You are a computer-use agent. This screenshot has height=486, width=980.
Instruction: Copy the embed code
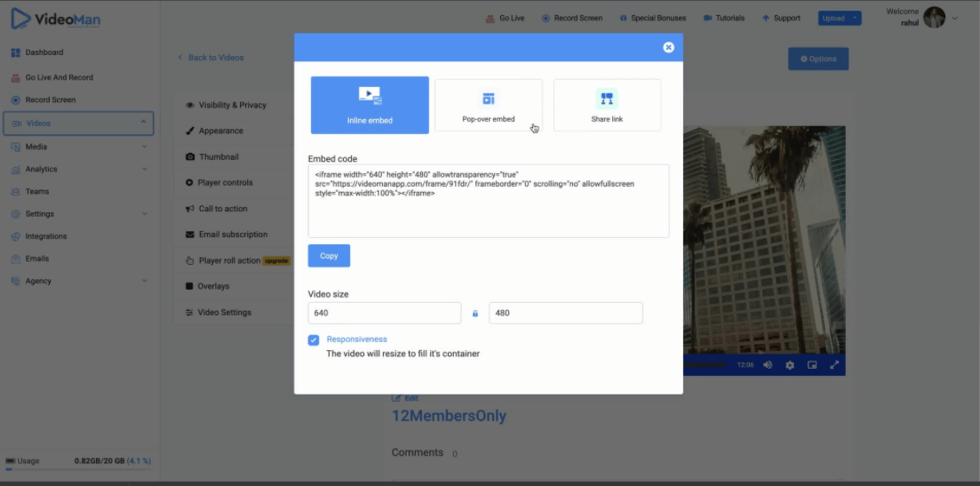[329, 256]
